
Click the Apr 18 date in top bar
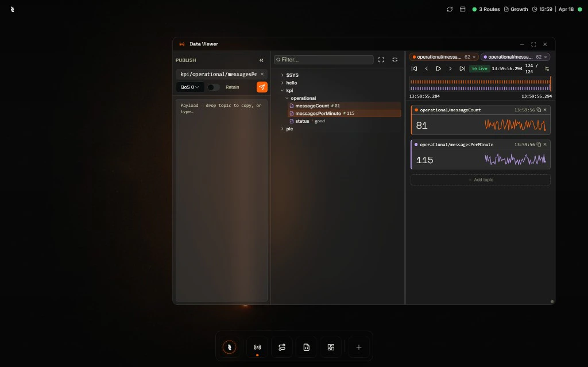point(566,9)
